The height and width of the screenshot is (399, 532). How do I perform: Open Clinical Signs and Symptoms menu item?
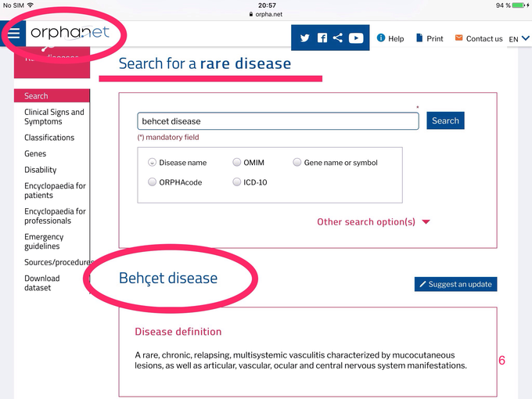54,117
